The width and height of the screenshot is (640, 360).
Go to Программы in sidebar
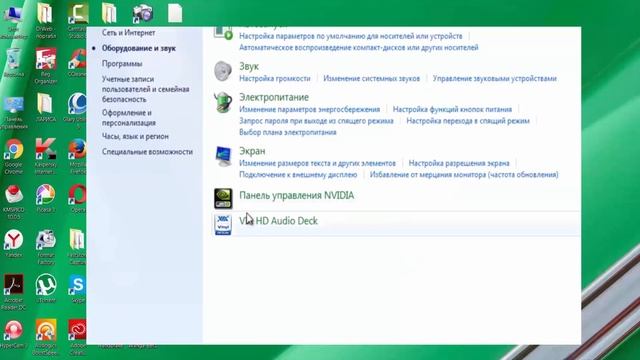click(122, 64)
